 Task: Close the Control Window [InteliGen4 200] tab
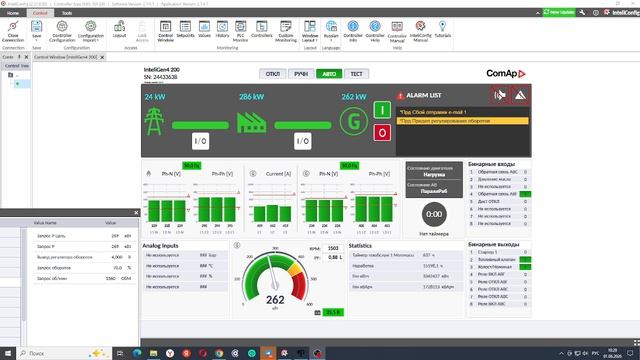pyautogui.click(x=102, y=57)
